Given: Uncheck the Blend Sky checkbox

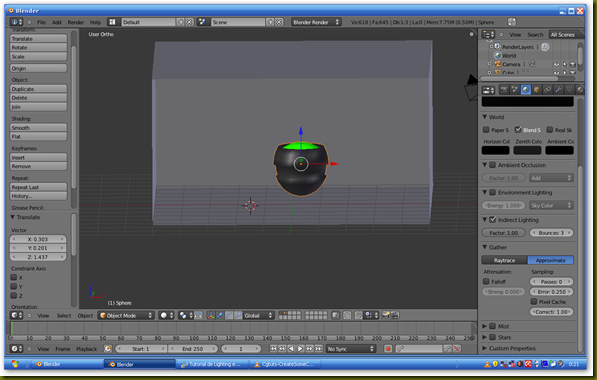Looking at the screenshot, I should (x=518, y=130).
